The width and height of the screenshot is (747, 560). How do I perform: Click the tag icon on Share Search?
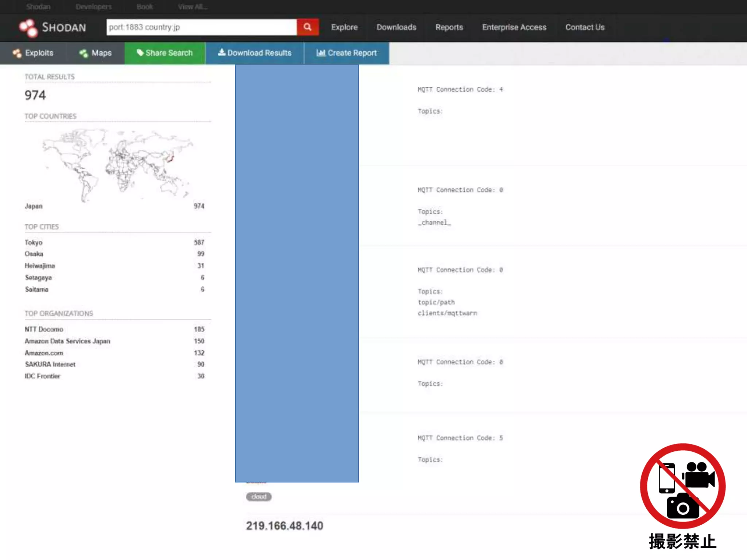(140, 52)
